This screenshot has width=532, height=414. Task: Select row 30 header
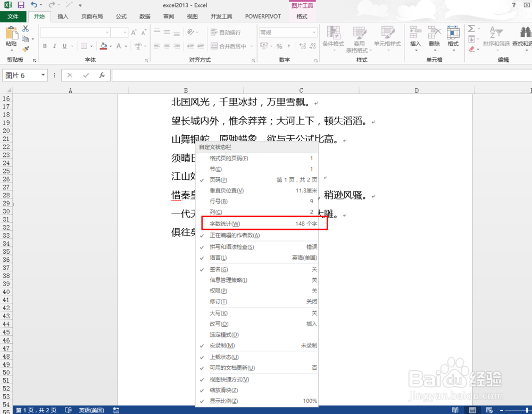[6, 211]
